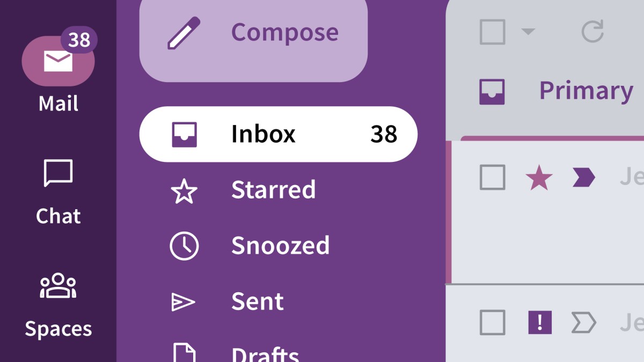Check the second email's checkbox
644x362 pixels.
[x=492, y=322]
